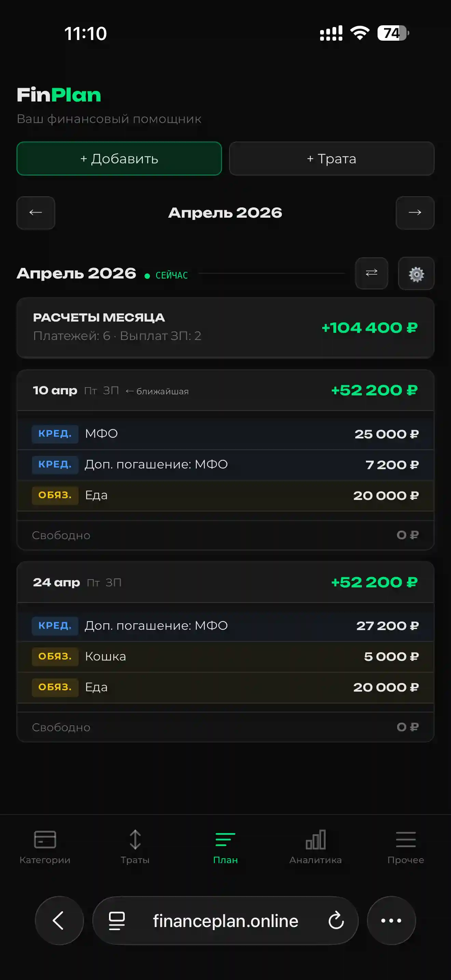Collapse the 24 апр payday header
Viewport: 451px width, 980px height.
(225, 583)
